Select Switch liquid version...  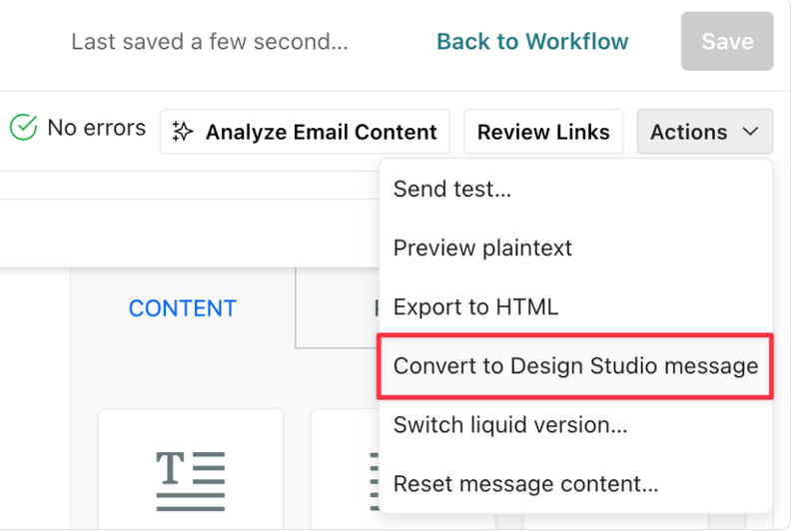(x=575, y=425)
